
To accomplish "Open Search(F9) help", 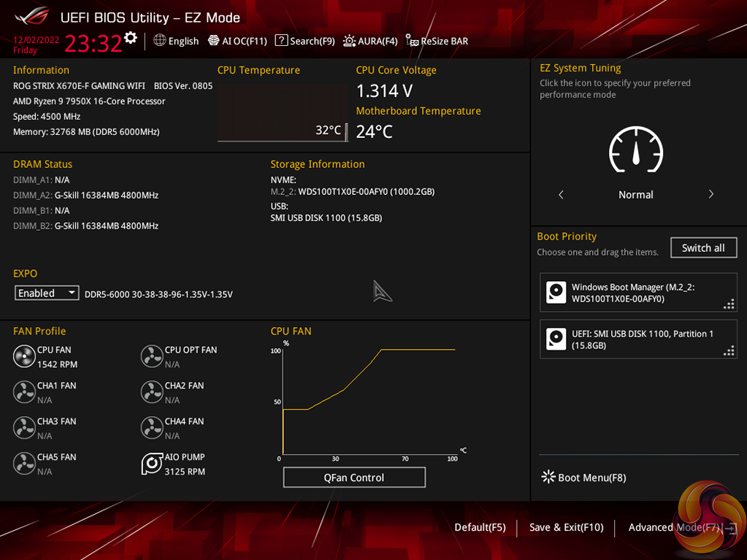I will pos(305,41).
